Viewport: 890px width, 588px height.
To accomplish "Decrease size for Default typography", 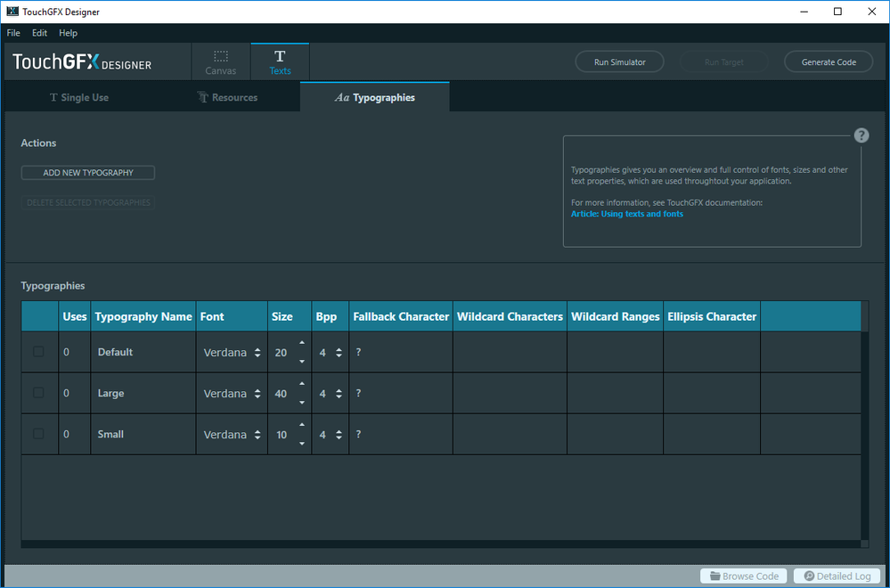I will (301, 362).
